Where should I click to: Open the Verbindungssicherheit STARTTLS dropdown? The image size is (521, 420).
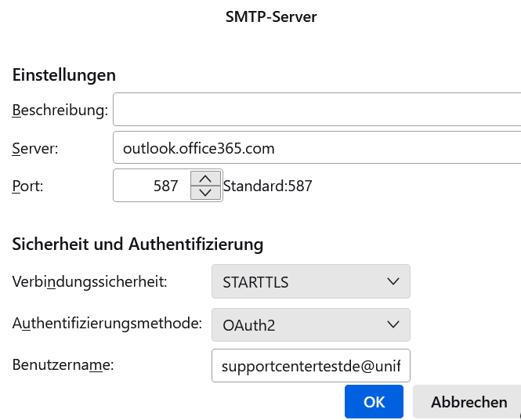(x=311, y=282)
